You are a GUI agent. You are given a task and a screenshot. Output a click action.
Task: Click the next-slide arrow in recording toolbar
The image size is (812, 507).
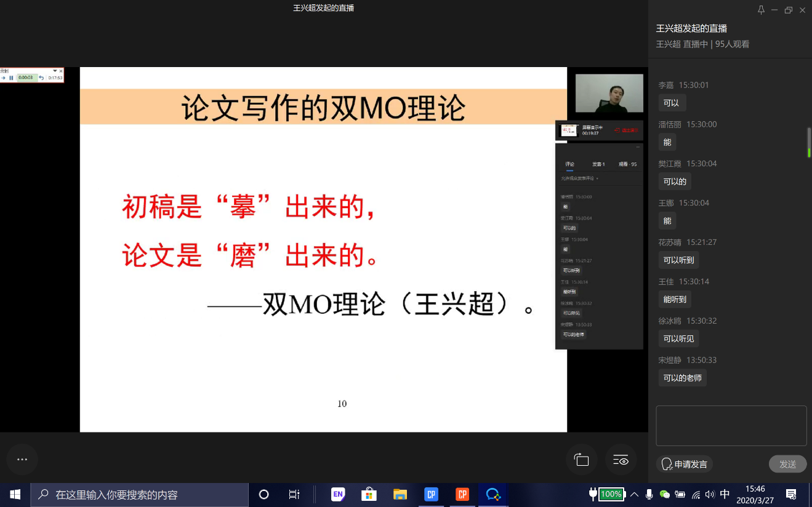tap(4, 78)
